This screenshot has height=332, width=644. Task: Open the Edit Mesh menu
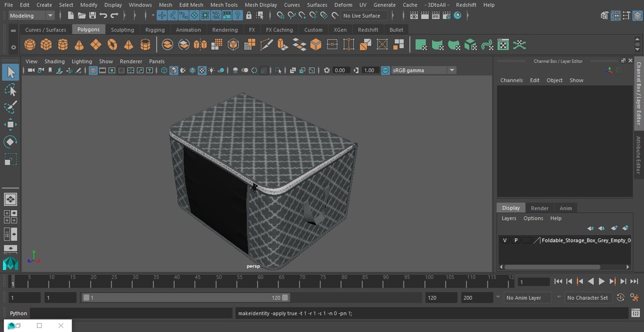coord(191,5)
